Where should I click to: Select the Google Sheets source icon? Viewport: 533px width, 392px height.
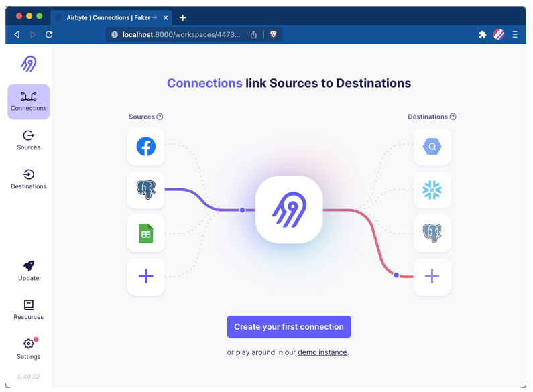[146, 233]
